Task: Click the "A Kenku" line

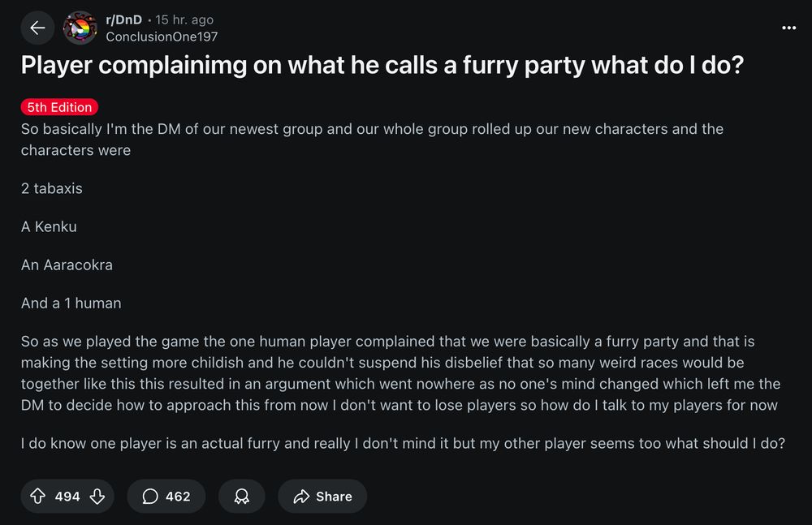Action: [49, 226]
